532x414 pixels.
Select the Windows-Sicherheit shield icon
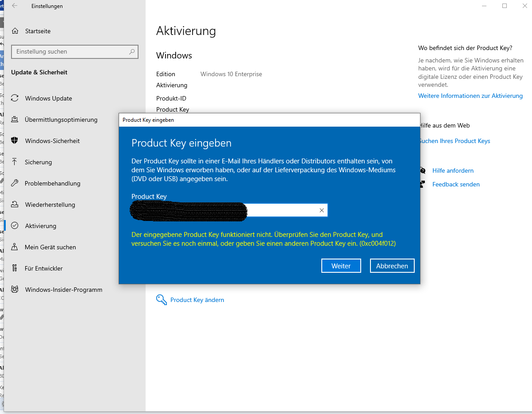[15, 141]
